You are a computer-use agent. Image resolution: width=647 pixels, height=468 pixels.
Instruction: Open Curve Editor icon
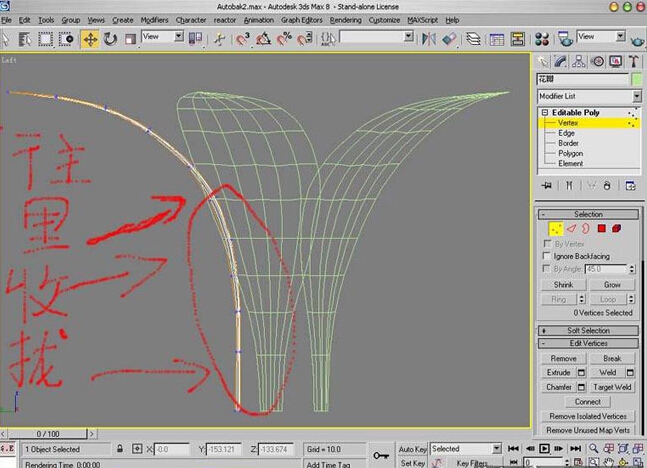pos(497,39)
